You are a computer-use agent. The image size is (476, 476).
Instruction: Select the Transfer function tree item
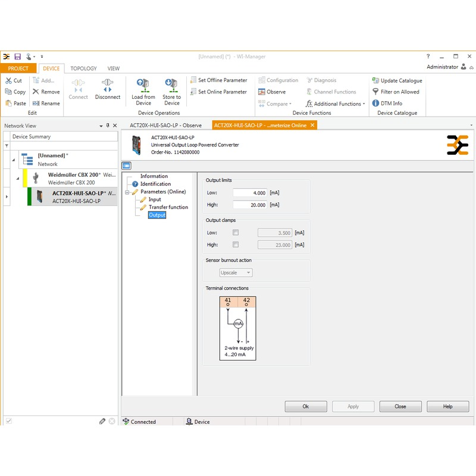(168, 207)
